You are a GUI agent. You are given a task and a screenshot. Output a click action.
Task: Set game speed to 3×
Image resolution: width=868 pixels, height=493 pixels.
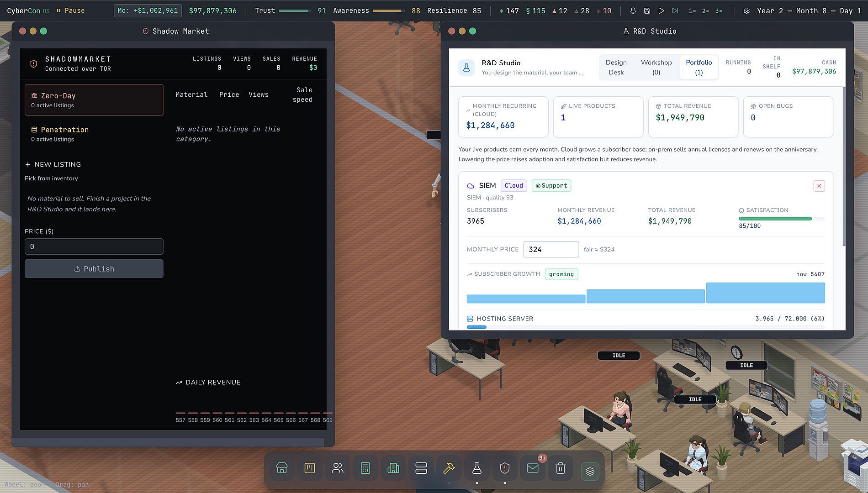[719, 10]
